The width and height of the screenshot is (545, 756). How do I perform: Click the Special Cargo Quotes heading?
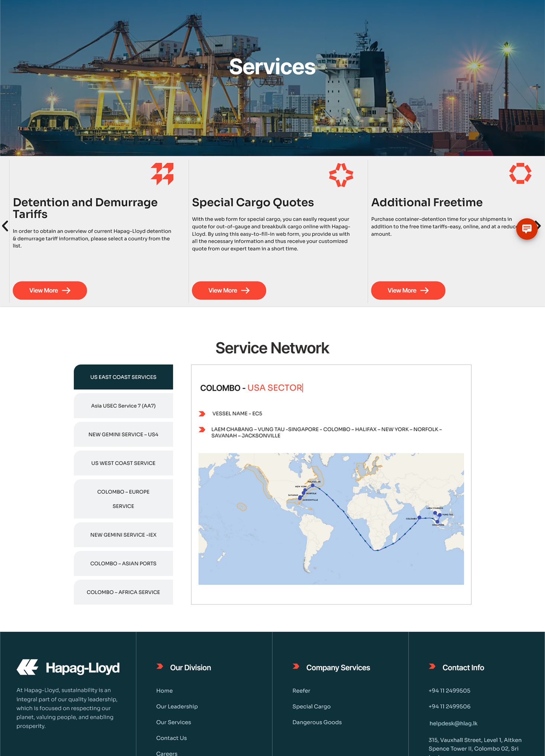[x=253, y=202]
